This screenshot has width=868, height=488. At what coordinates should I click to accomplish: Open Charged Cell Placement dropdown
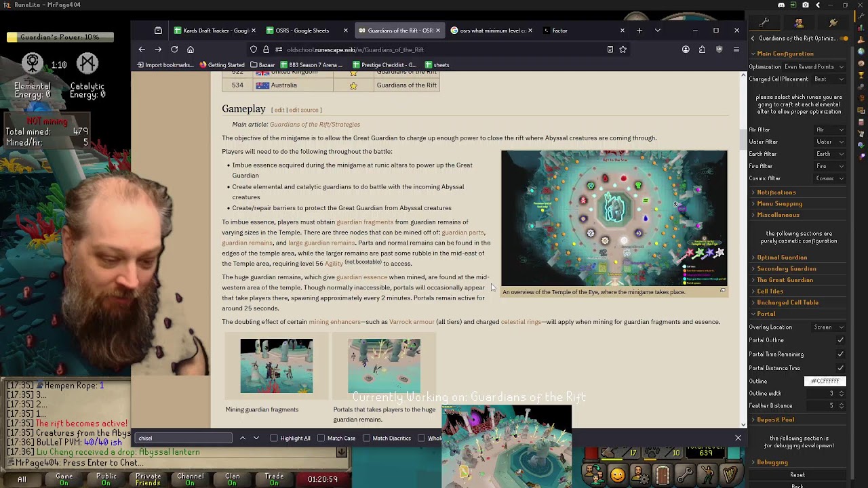click(829, 79)
